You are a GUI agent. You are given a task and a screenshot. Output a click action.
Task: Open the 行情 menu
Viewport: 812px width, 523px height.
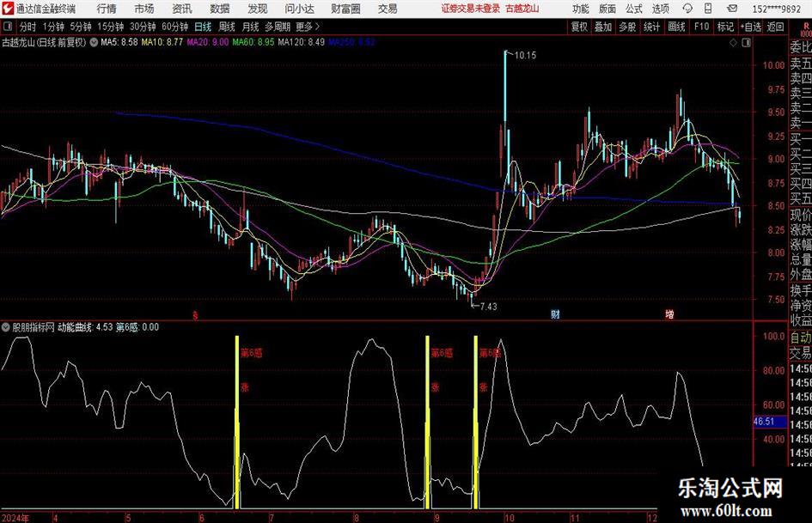tap(107, 9)
